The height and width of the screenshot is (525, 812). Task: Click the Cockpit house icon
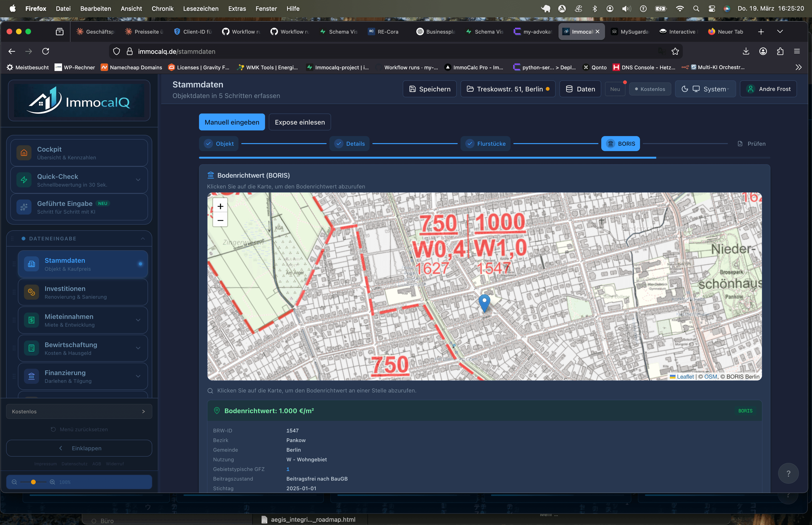[x=24, y=153]
